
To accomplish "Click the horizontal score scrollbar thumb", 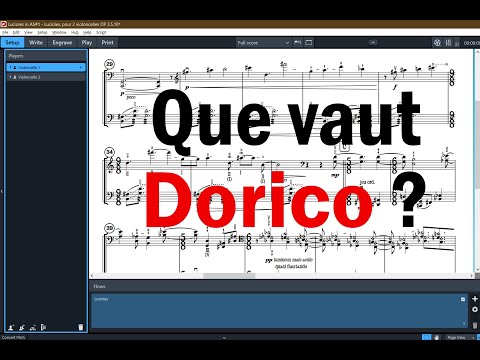I will (229, 276).
